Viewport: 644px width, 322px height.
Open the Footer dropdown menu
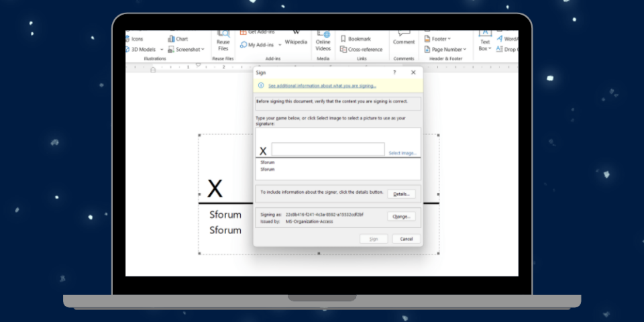[x=449, y=39]
